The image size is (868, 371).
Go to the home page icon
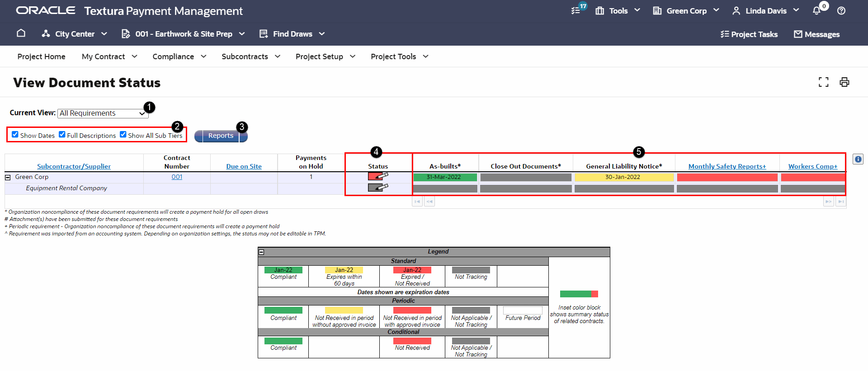(x=21, y=33)
